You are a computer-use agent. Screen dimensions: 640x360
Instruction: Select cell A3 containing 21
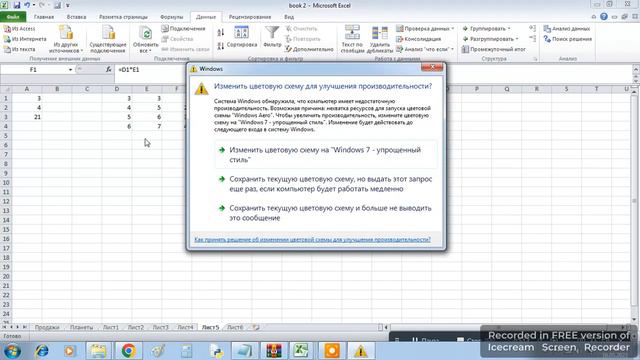click(27, 117)
